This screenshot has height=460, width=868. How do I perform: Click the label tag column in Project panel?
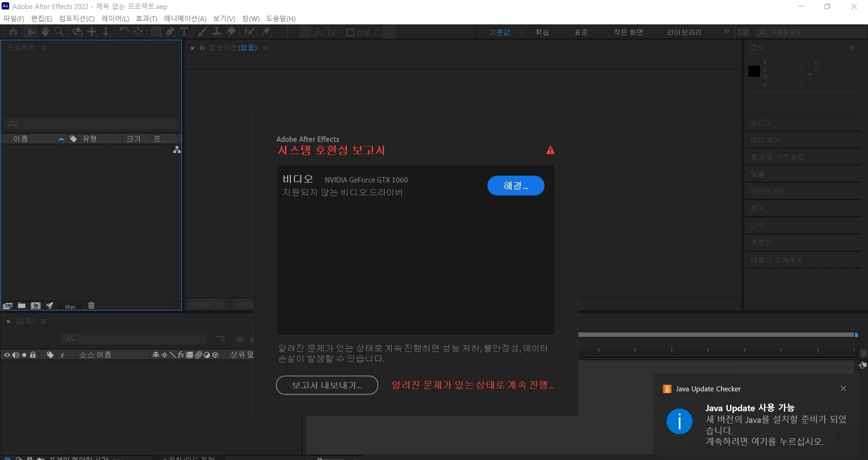(73, 139)
